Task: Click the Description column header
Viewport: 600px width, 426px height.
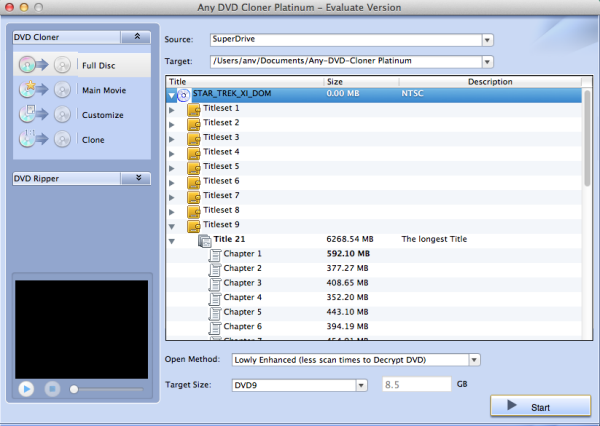Action: pos(490,82)
